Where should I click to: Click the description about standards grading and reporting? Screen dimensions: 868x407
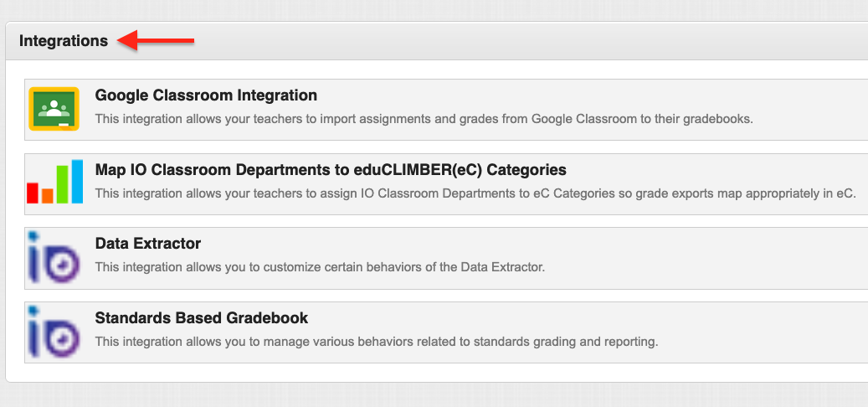377,342
